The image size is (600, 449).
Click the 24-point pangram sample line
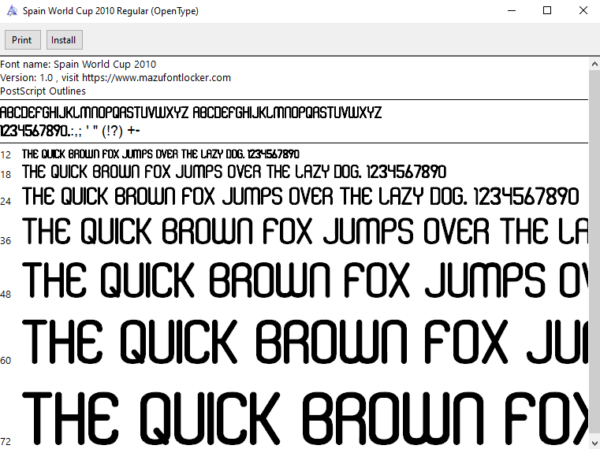[x=300, y=197]
